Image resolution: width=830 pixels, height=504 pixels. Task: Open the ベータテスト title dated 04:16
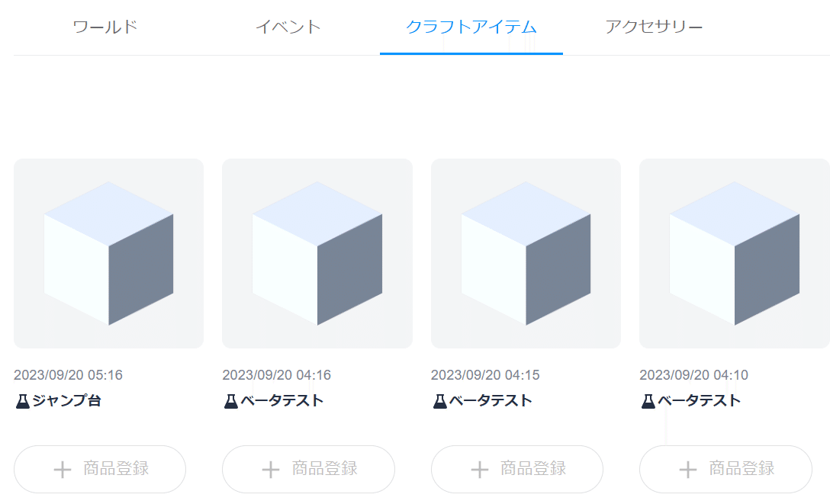point(281,401)
